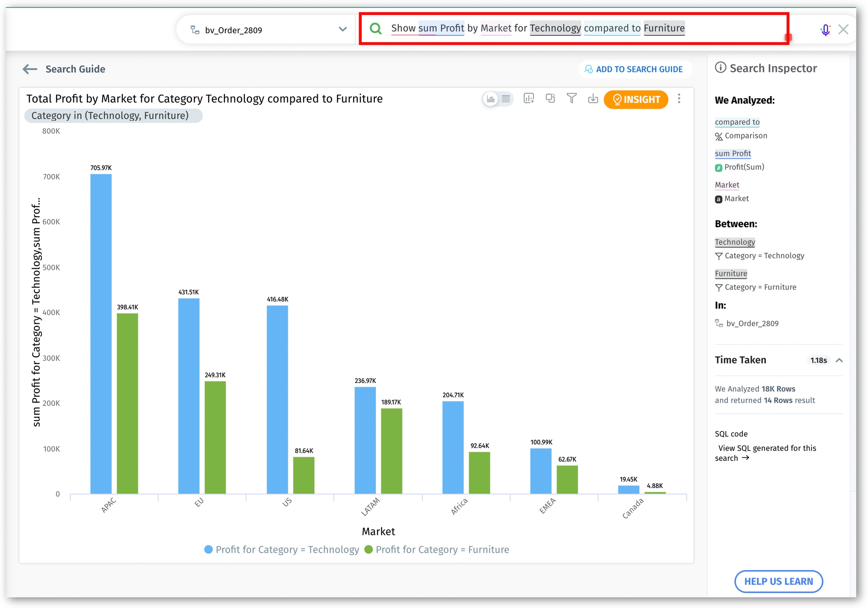Image resolution: width=868 pixels, height=608 pixels.
Task: Click the download chart icon
Action: pos(593,99)
